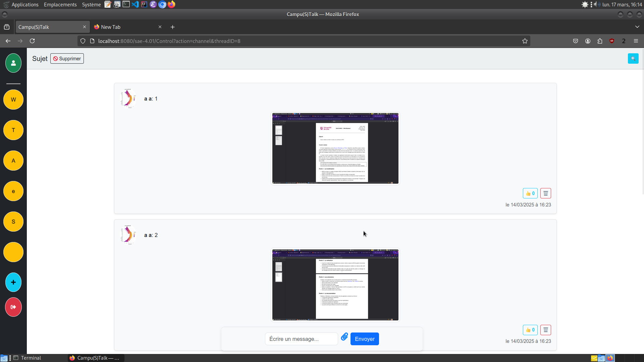
Task: Click Firefox bookmark star icon
Action: (525, 41)
